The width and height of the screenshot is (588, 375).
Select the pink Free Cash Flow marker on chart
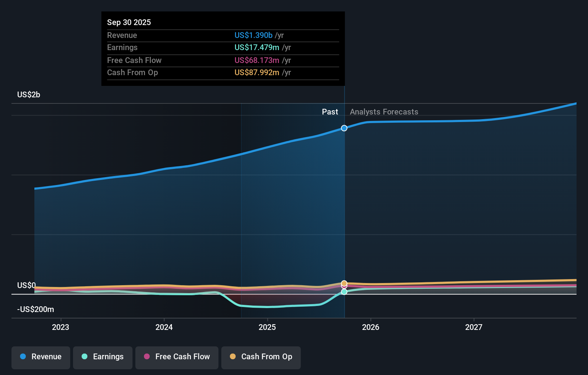(344, 287)
